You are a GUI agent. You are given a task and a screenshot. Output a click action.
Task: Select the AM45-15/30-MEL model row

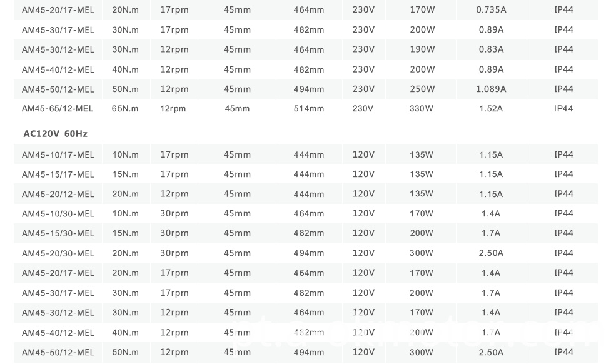(58, 233)
